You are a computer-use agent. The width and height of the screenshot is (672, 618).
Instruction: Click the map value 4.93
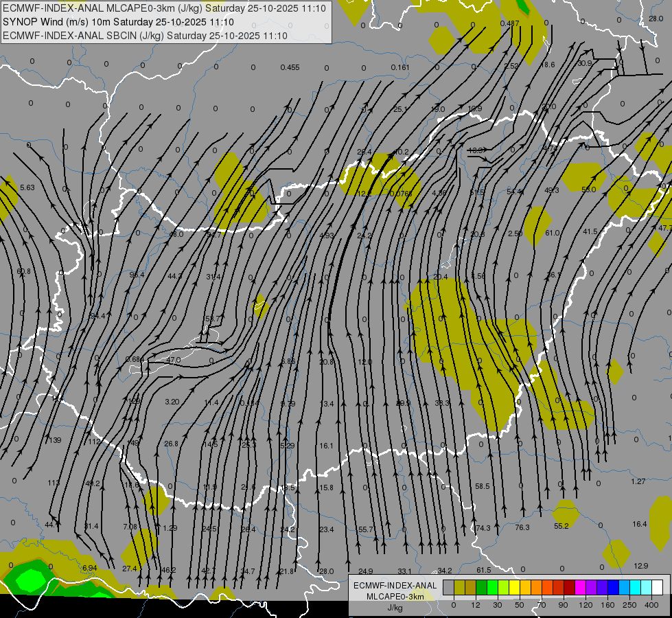(x=327, y=236)
